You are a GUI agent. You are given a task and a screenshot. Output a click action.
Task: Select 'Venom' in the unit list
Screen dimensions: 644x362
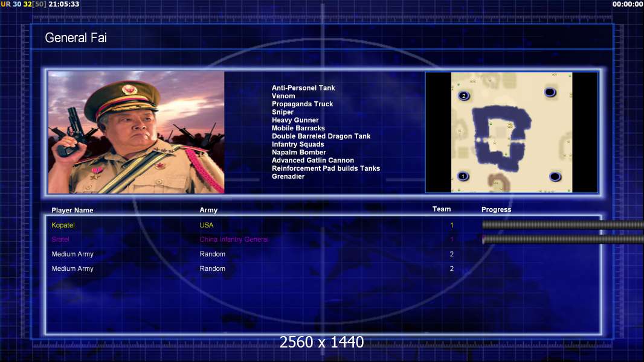283,96
